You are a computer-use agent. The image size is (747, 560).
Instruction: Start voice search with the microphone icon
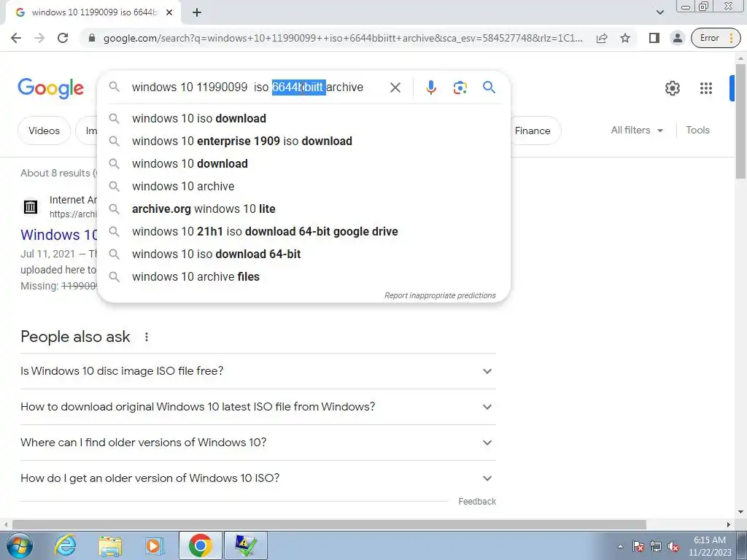[x=430, y=87]
